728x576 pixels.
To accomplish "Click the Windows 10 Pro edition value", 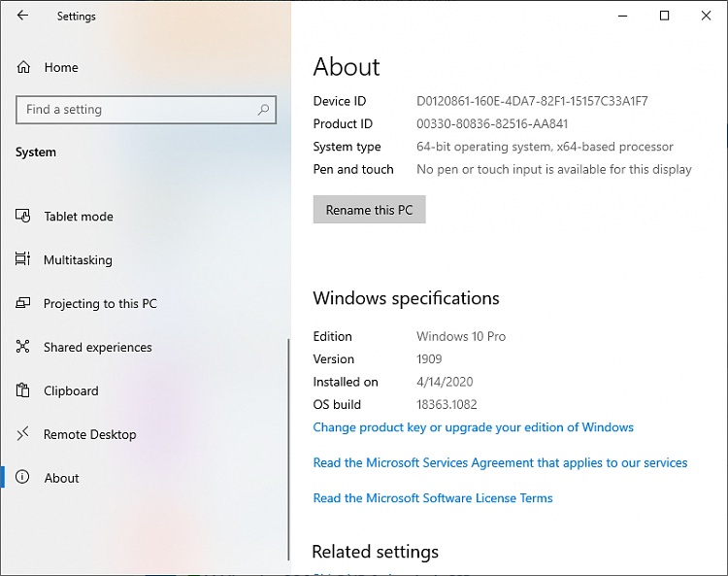I will pos(461,336).
